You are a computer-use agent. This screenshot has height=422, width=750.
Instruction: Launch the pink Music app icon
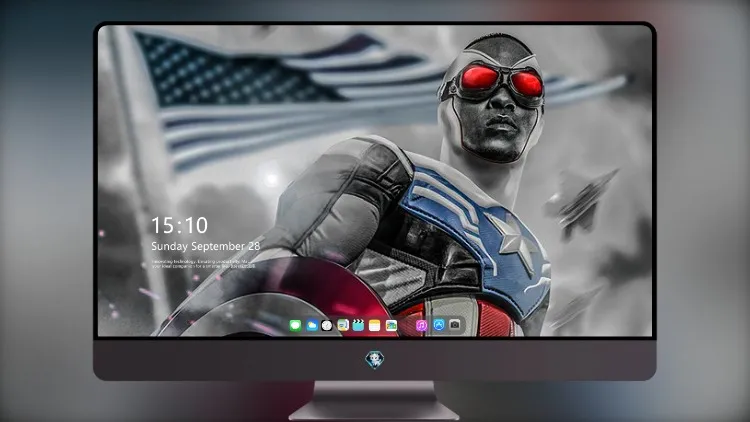tap(421, 326)
